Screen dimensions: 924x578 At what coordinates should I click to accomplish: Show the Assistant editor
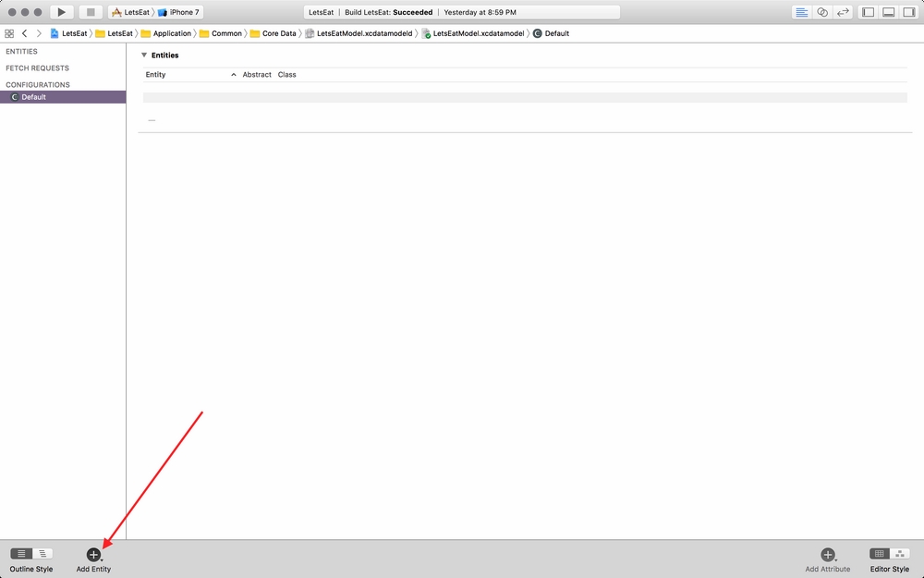821,12
